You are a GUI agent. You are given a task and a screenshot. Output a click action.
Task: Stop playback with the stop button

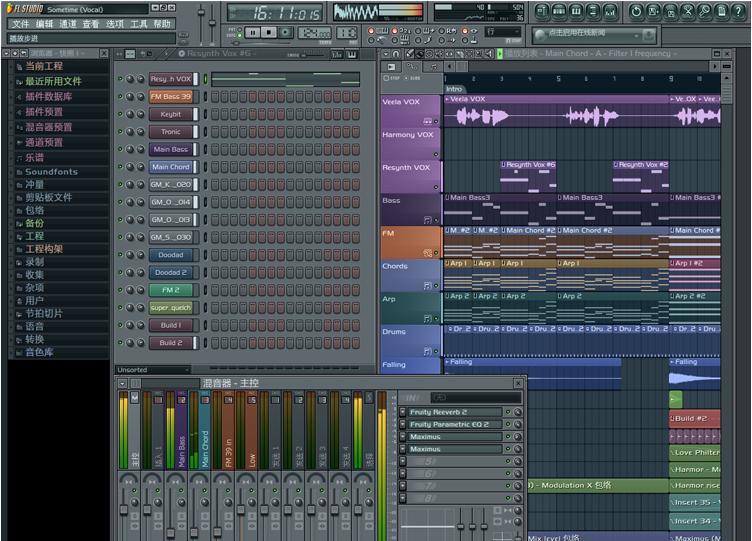point(269,33)
